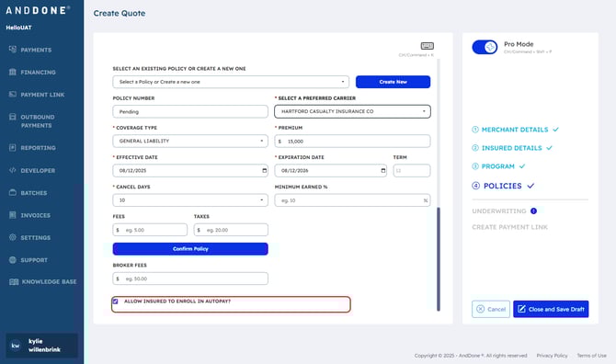Click the Effective Date field
616x364 pixels.
190,170
